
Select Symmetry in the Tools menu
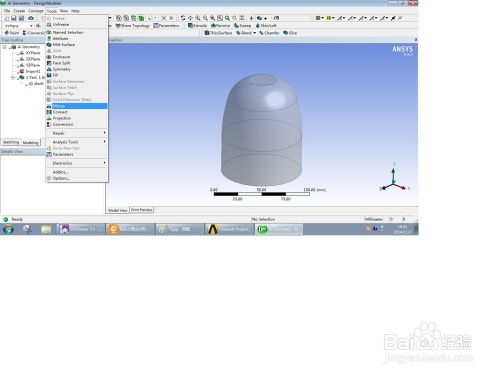[x=77, y=69]
